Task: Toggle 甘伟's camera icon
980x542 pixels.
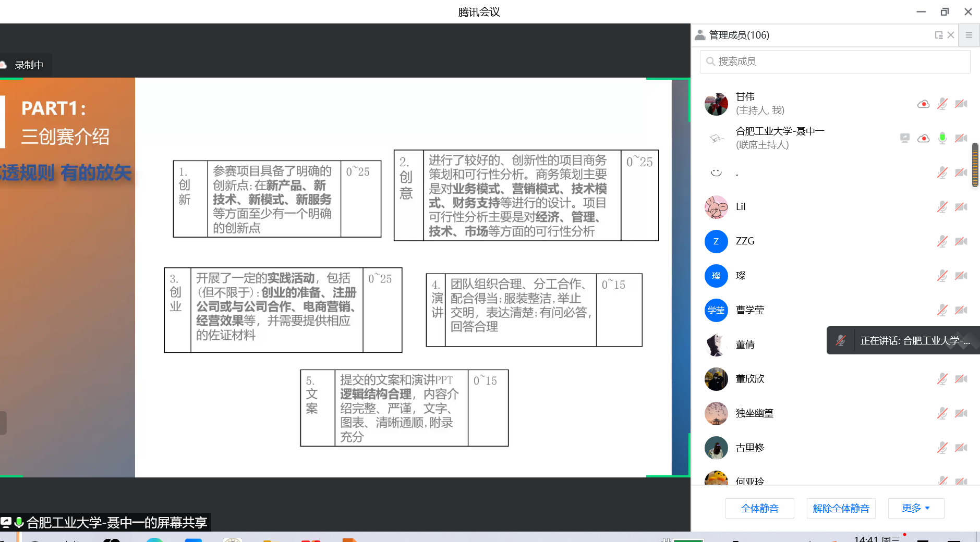Action: (x=961, y=104)
